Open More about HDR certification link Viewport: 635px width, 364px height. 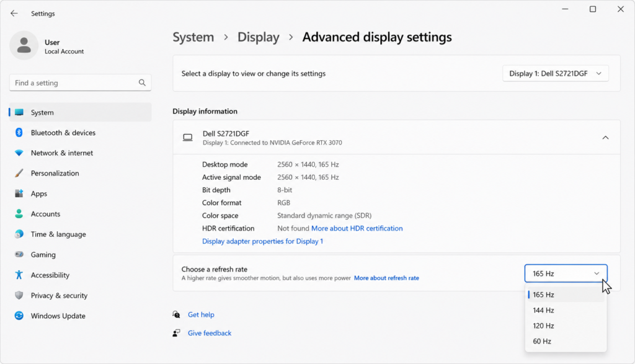[357, 228]
